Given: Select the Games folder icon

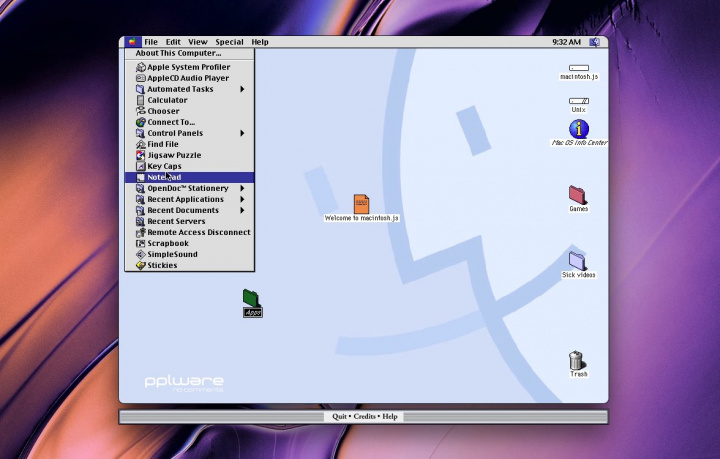Looking at the screenshot, I should coord(577,194).
